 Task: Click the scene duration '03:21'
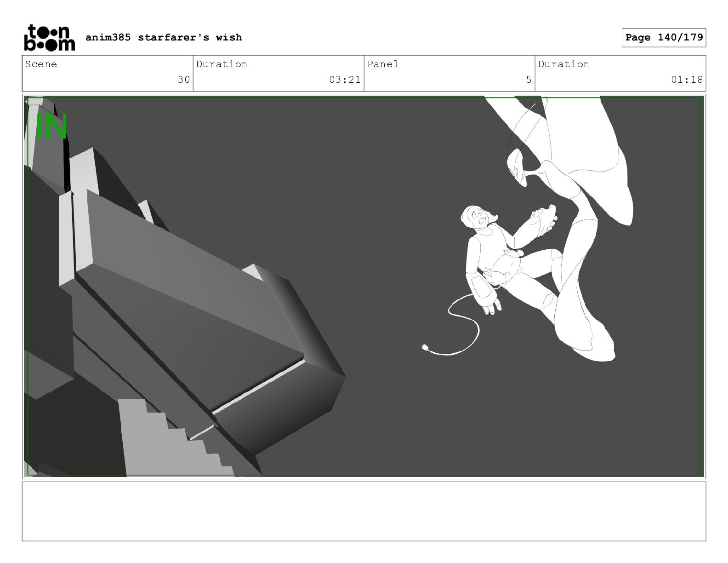345,80
